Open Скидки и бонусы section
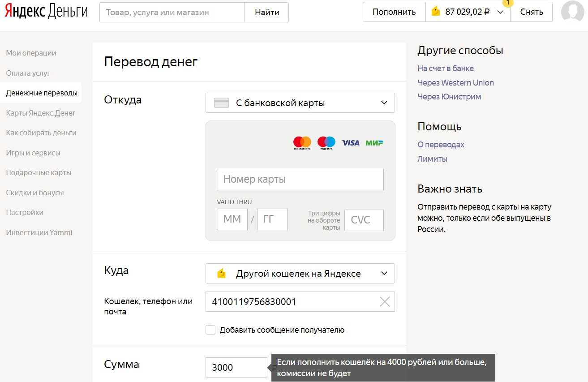The height and width of the screenshot is (382, 588). point(35,193)
